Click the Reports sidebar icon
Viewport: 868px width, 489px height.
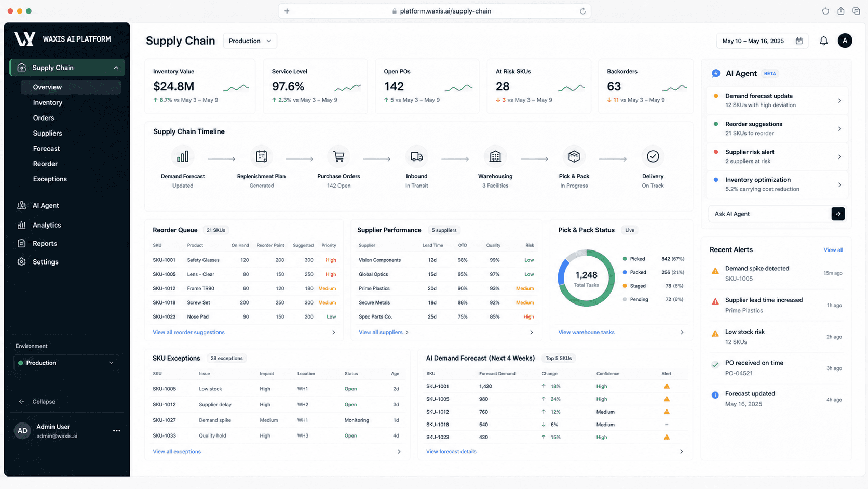[21, 243]
